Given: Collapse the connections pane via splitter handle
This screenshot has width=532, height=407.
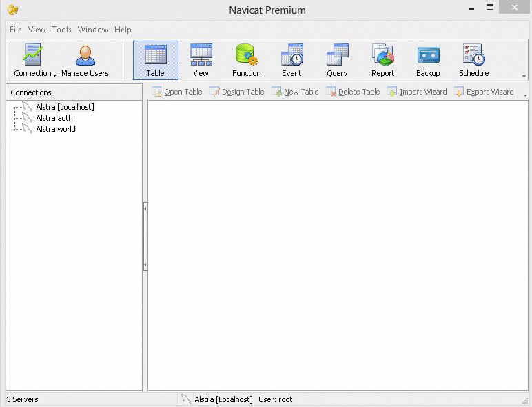Looking at the screenshot, I should (x=145, y=237).
